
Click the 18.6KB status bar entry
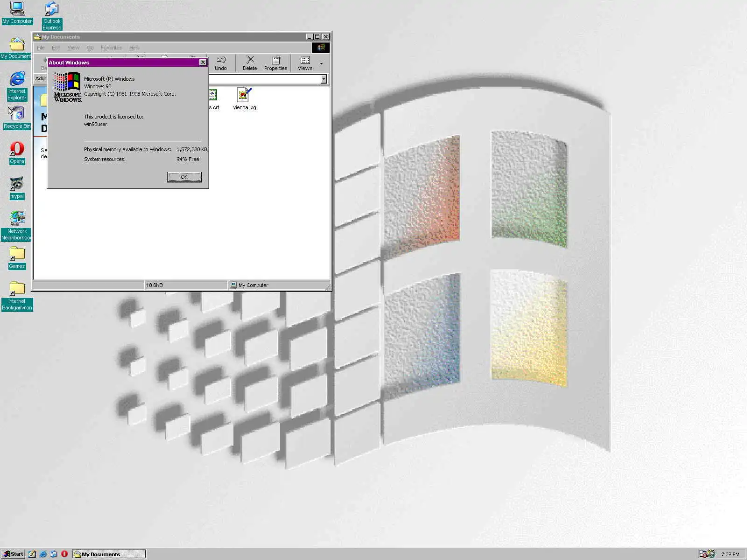point(186,285)
